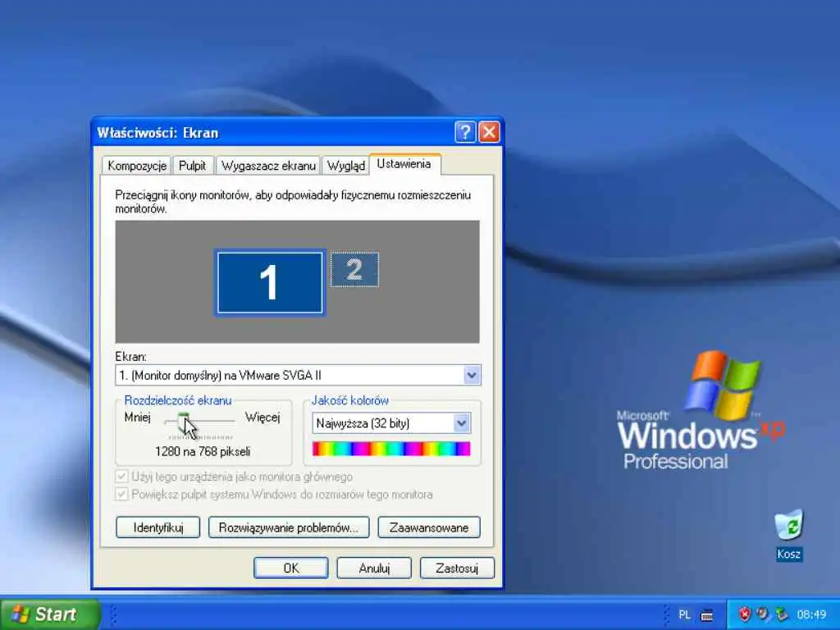
Task: Click the PL language indicator
Action: [684, 614]
